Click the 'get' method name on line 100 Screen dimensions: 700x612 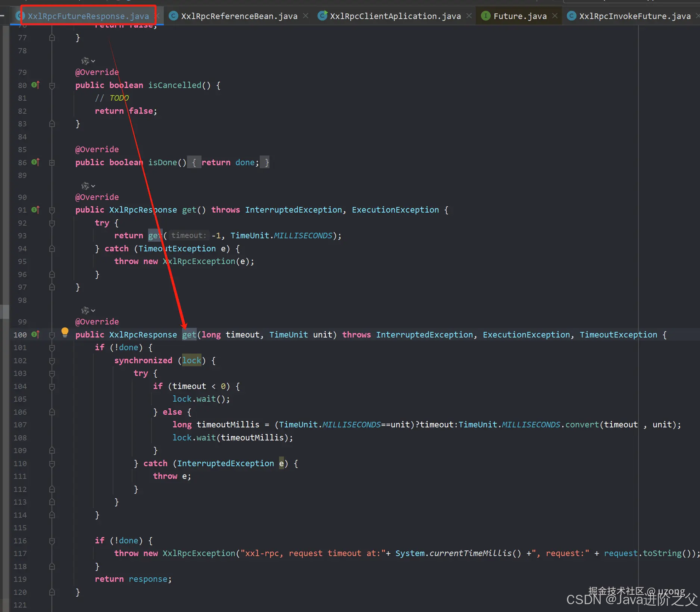(x=189, y=335)
